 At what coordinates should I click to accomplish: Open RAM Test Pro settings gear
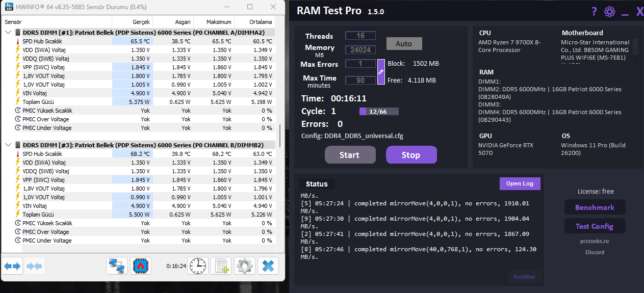[610, 12]
